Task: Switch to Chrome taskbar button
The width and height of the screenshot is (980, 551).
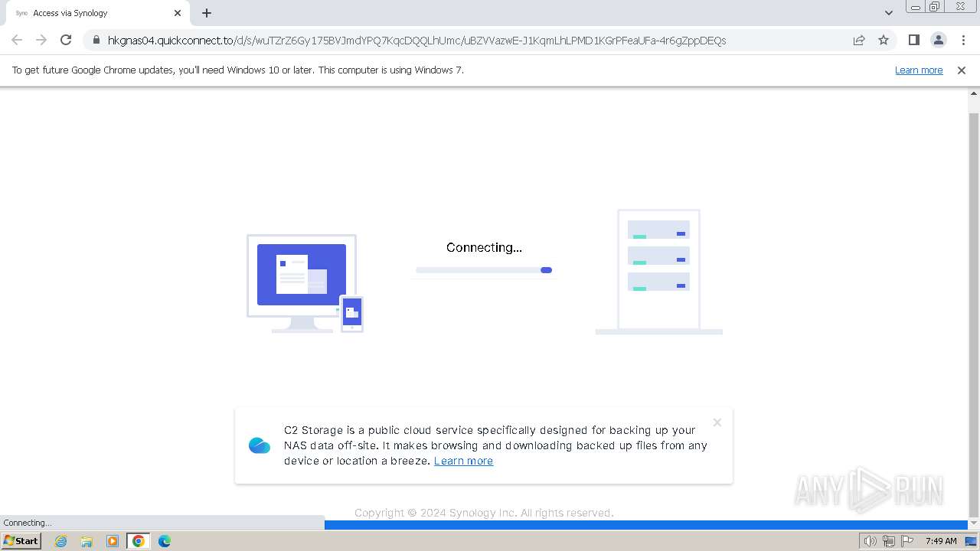Action: [x=139, y=541]
